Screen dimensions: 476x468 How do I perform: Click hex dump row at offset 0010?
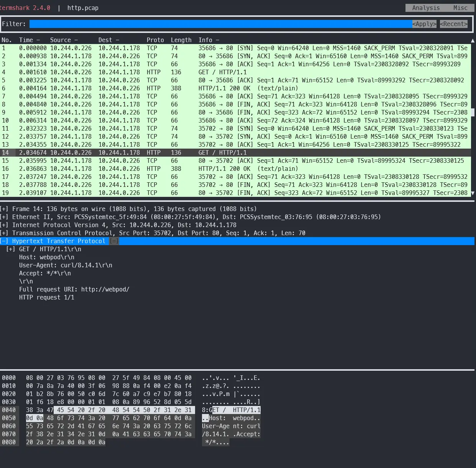(x=131, y=386)
